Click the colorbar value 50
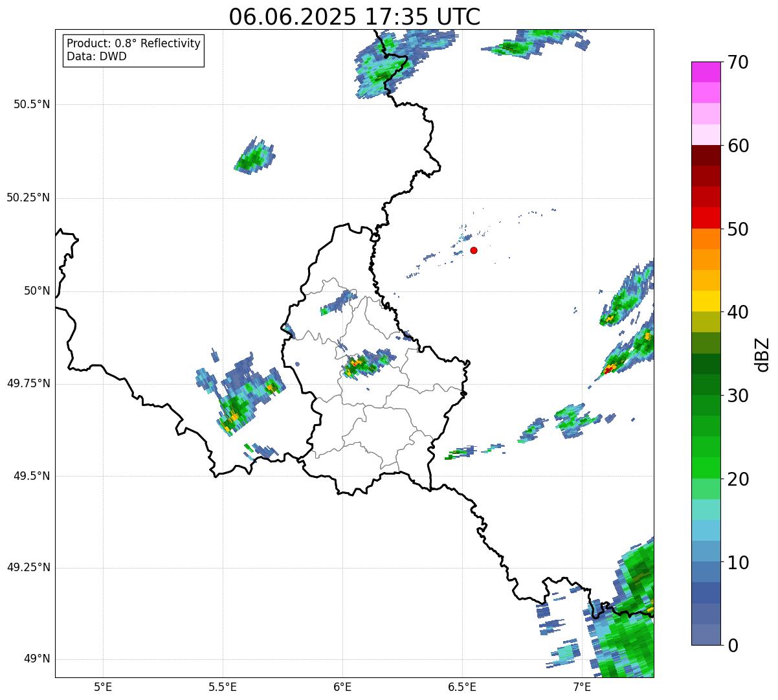 [x=738, y=229]
